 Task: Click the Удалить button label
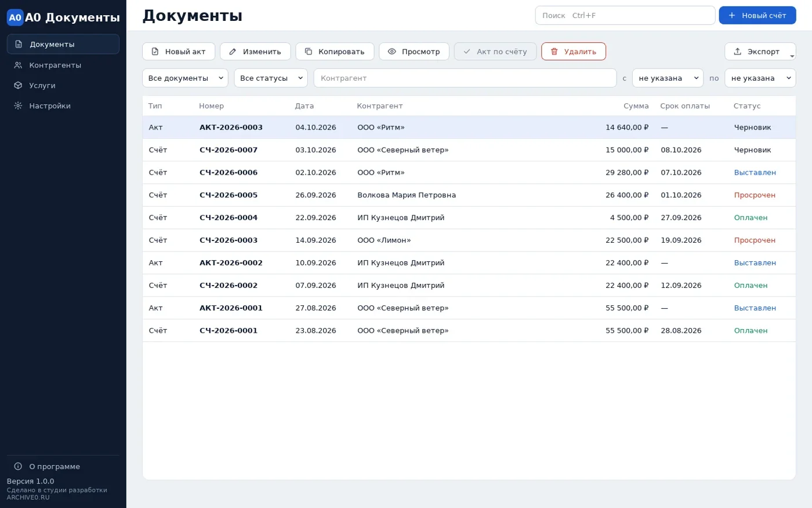580,52
